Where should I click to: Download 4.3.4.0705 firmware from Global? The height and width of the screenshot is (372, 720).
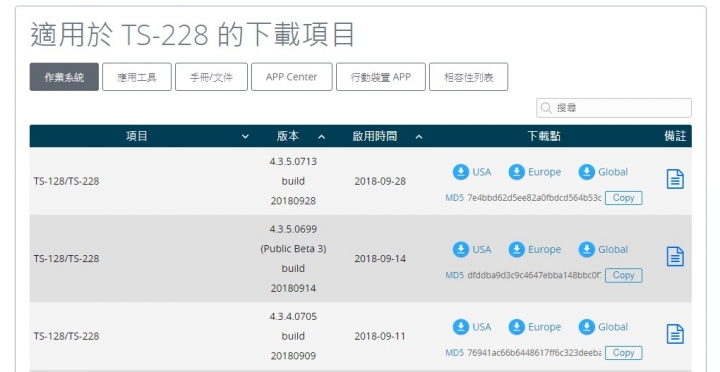tap(602, 327)
